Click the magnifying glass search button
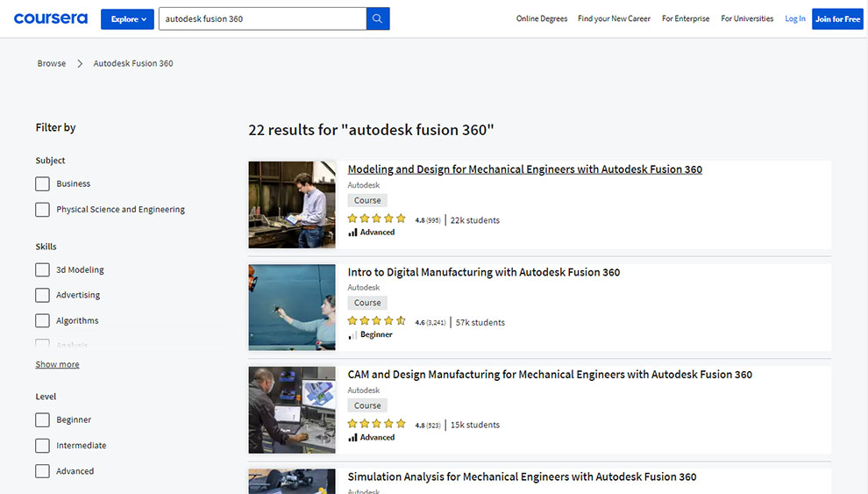Viewport: 868px width, 494px height. pyautogui.click(x=378, y=18)
